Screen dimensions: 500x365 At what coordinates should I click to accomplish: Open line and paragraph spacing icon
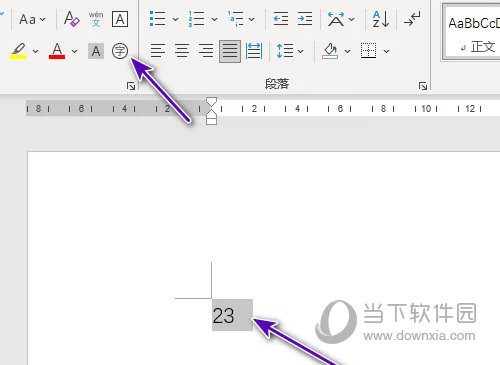point(285,51)
